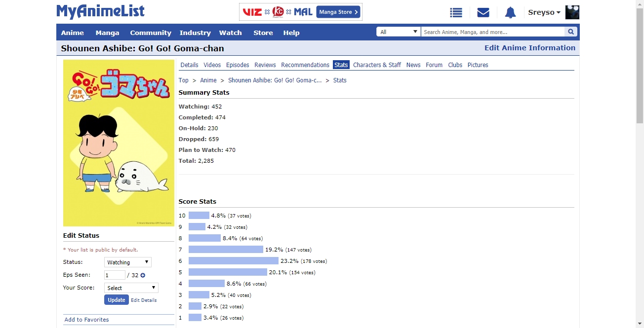Open the notifications bell icon

(510, 13)
